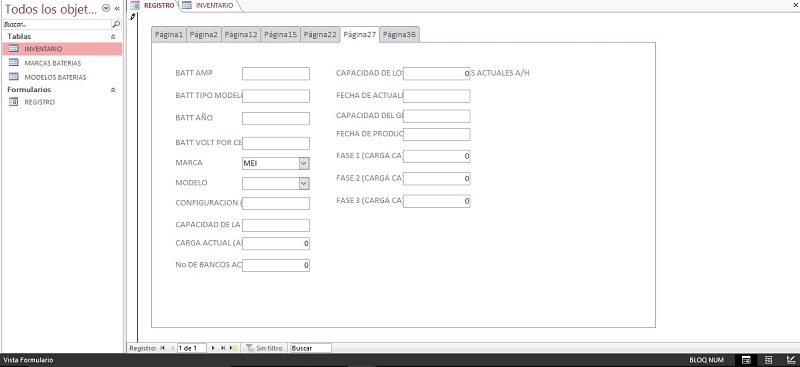This screenshot has width=800, height=367.
Task: Switch to Página22 tab
Action: point(320,35)
